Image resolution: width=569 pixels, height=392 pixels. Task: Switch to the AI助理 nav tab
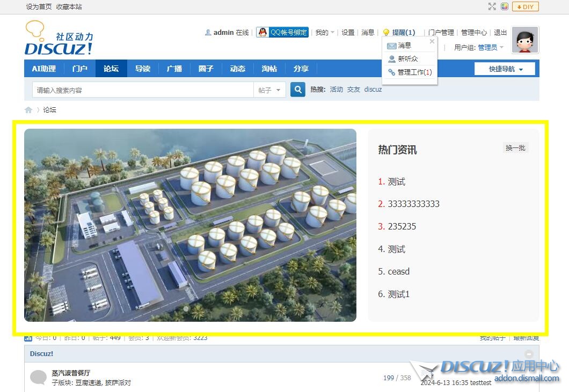click(x=44, y=69)
